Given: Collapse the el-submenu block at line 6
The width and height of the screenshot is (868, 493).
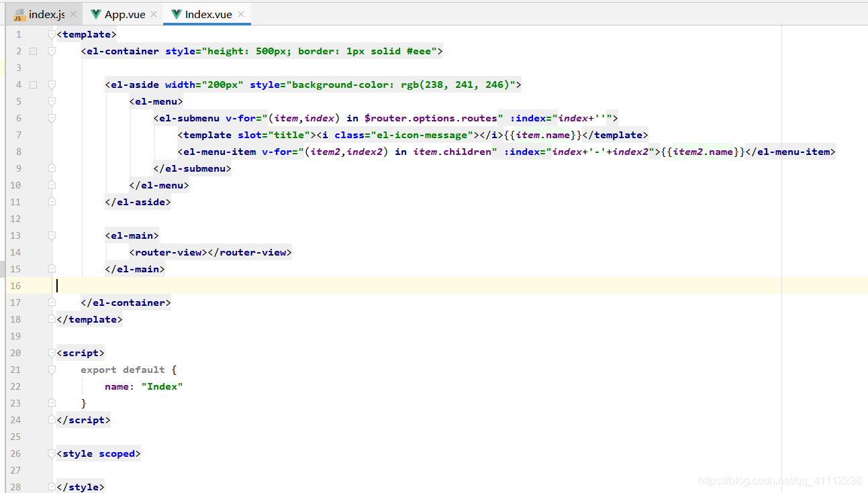Looking at the screenshot, I should pos(52,118).
